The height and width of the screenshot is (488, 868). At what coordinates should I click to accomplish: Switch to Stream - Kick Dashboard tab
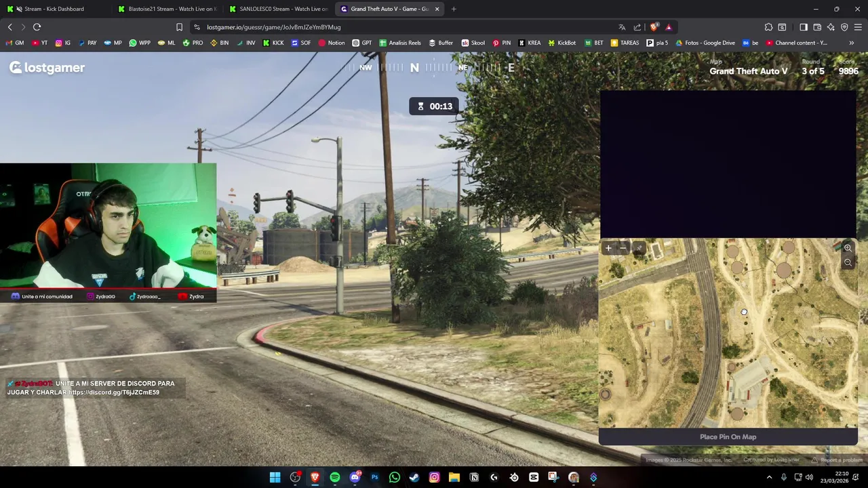click(56, 9)
